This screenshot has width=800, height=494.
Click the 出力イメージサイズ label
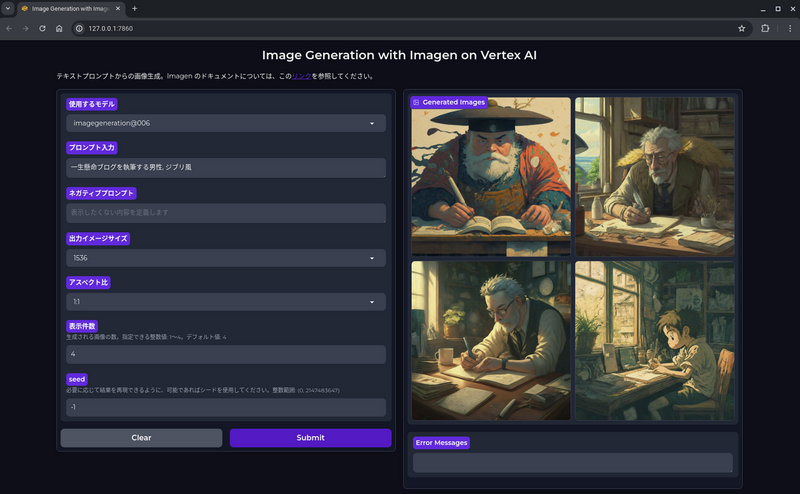98,238
